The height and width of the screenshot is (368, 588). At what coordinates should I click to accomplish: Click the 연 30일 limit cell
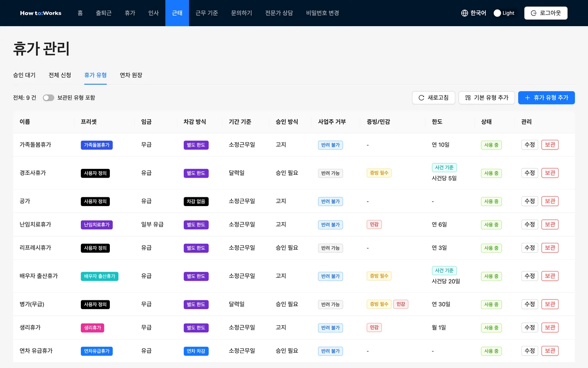tap(441, 304)
